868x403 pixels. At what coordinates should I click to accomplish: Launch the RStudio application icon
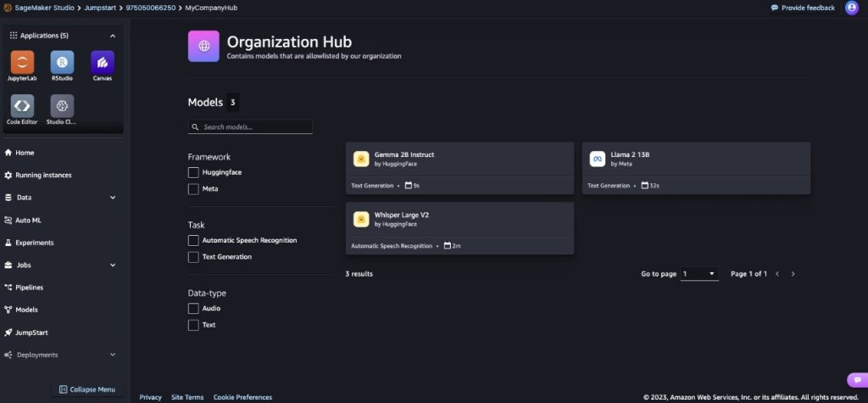tap(62, 62)
